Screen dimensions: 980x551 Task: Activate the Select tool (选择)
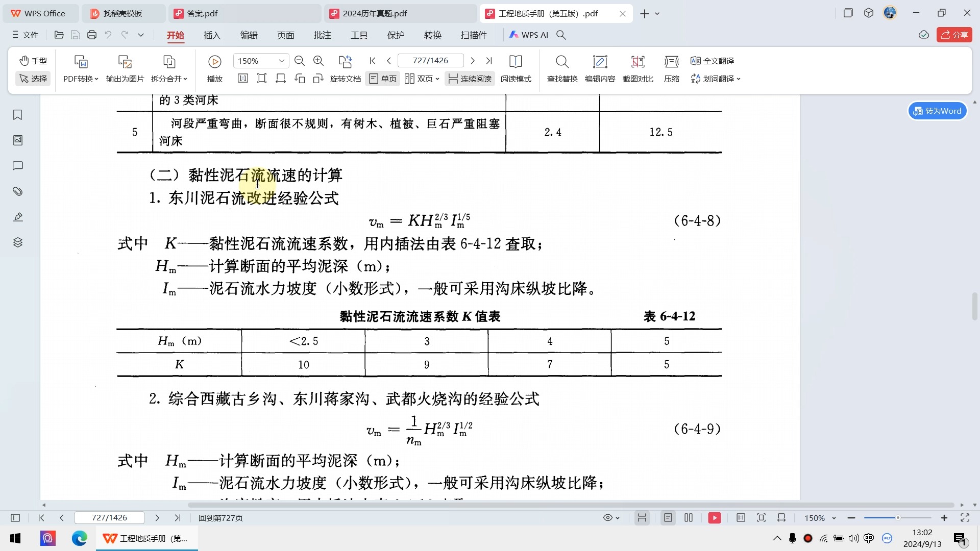pyautogui.click(x=33, y=79)
